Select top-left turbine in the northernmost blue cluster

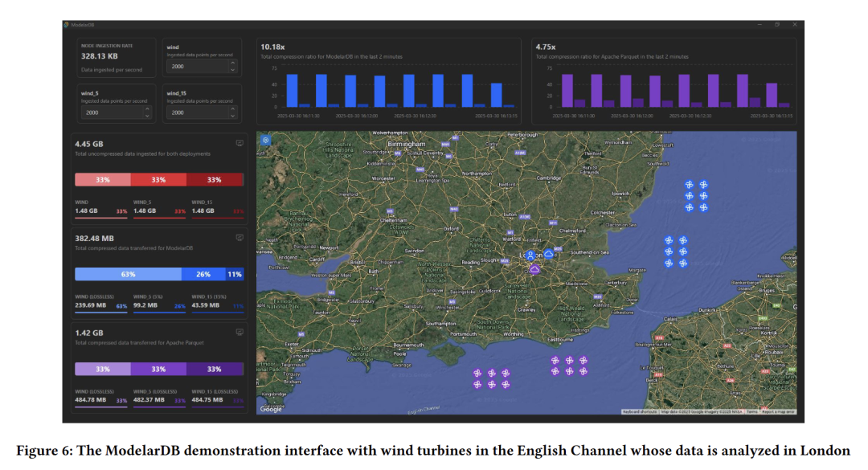[x=690, y=184]
